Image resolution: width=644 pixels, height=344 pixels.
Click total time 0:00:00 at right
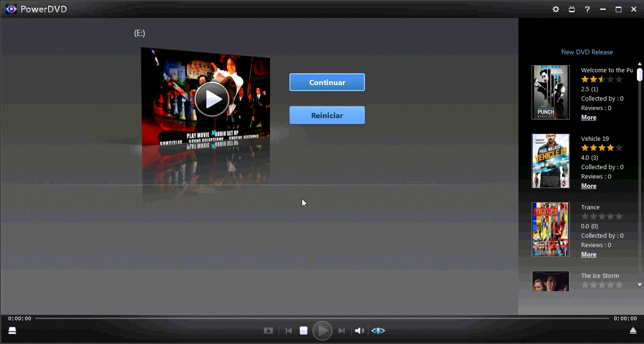625,318
